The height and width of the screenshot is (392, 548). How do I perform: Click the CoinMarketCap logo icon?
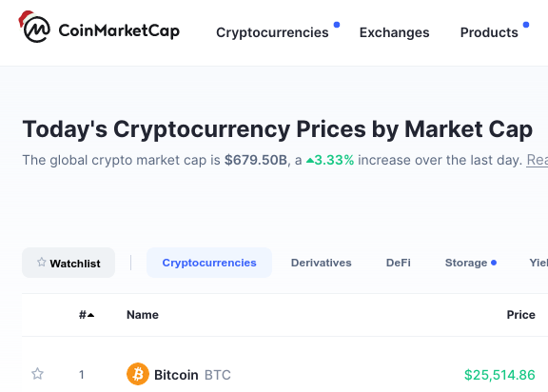pos(34,27)
